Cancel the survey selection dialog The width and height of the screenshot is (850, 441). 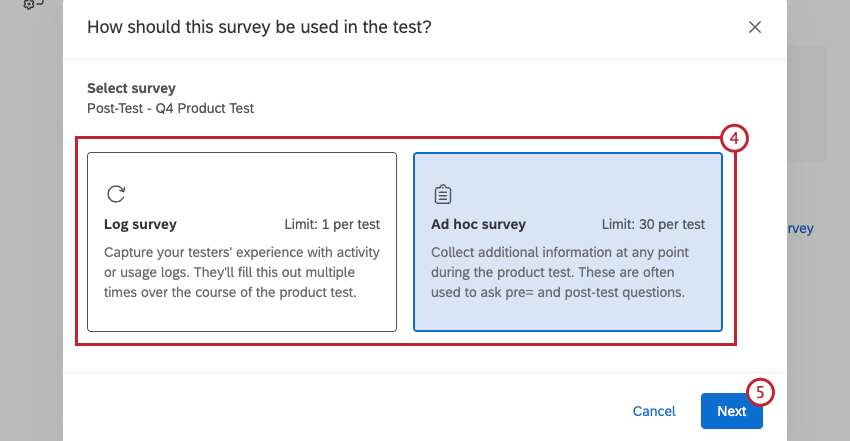coord(654,411)
